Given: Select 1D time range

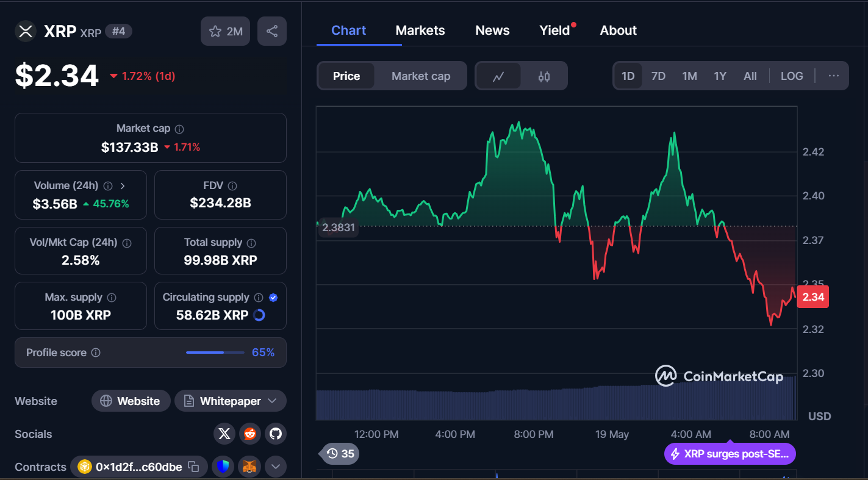Looking at the screenshot, I should coord(628,76).
